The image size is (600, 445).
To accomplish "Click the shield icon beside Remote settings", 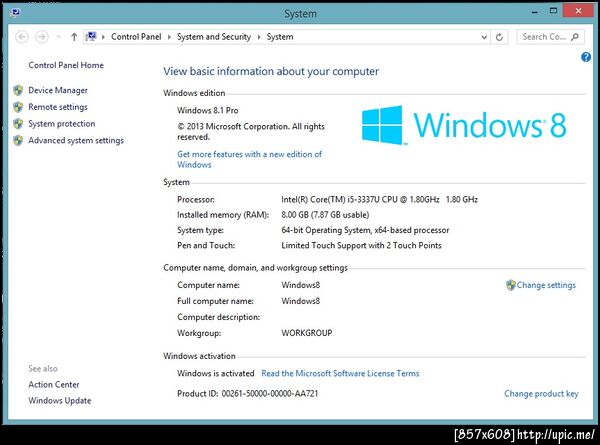I will click(18, 107).
